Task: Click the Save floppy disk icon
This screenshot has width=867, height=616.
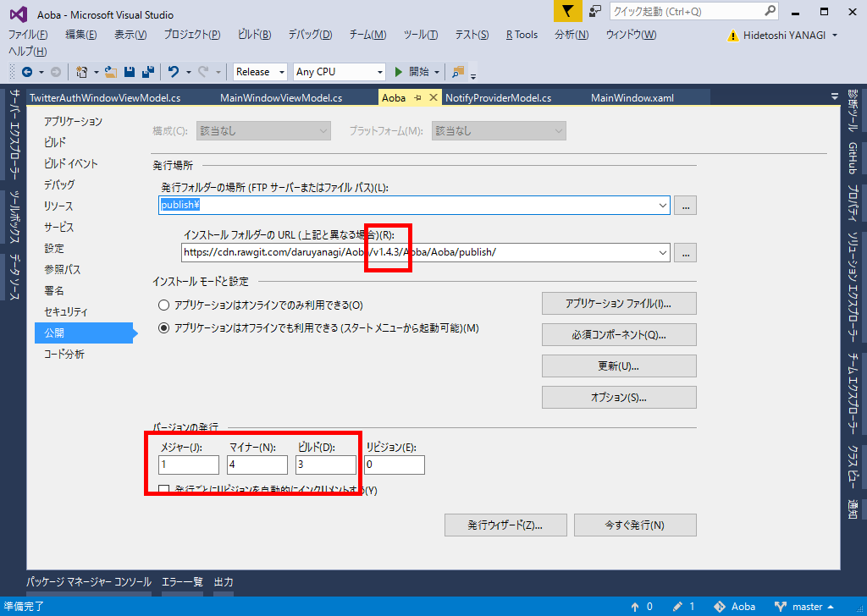Action: click(130, 72)
